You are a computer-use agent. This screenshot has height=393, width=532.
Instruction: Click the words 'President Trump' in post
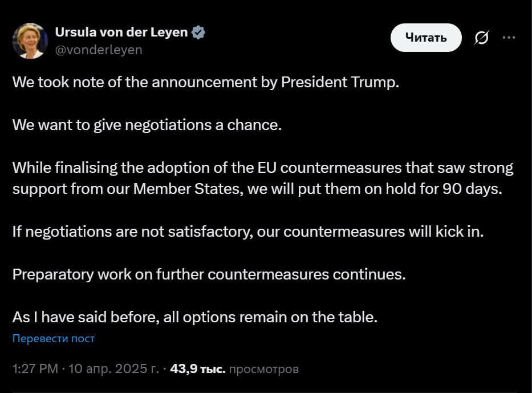[340, 82]
